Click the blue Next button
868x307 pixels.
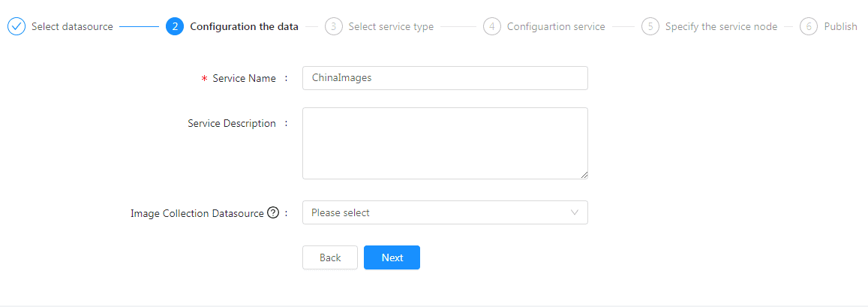pyautogui.click(x=392, y=257)
